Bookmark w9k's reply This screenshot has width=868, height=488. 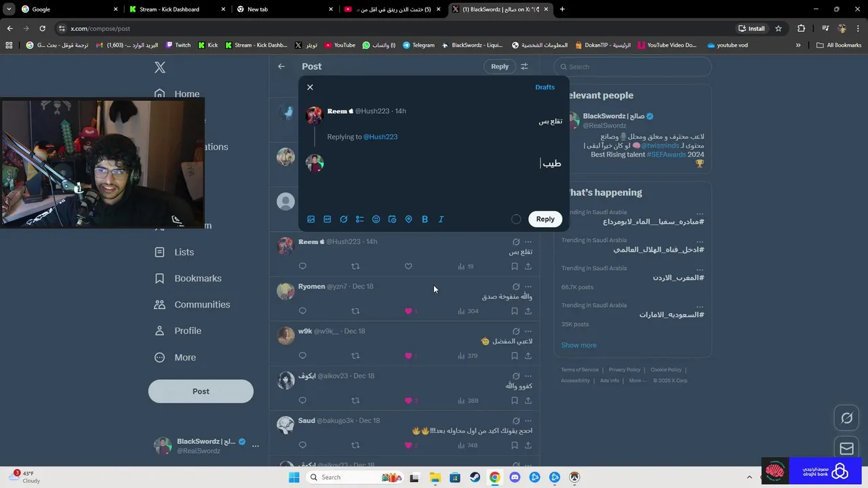[515, 356]
